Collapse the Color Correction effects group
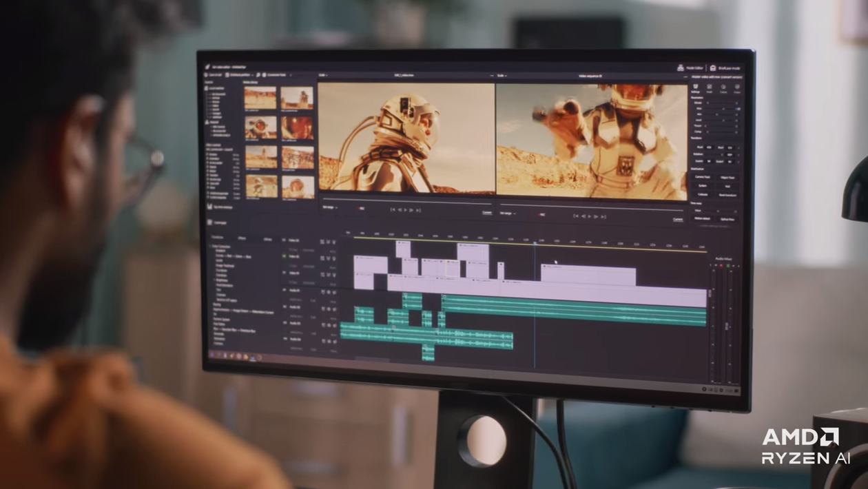 [210, 247]
